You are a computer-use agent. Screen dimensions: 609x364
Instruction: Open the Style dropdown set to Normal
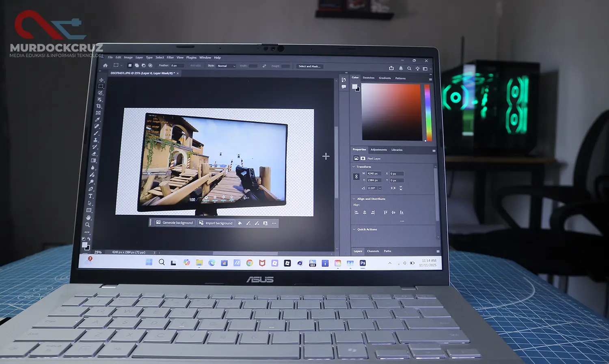226,66
